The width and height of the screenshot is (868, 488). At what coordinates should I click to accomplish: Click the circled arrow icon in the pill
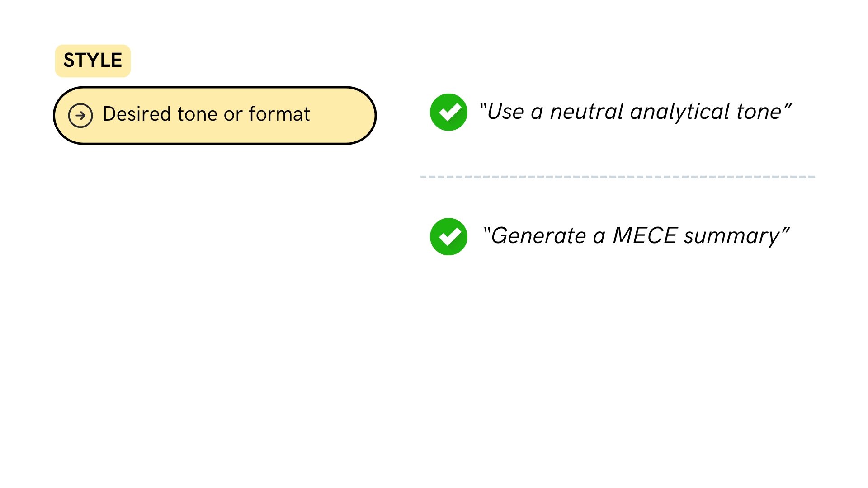pyautogui.click(x=80, y=116)
